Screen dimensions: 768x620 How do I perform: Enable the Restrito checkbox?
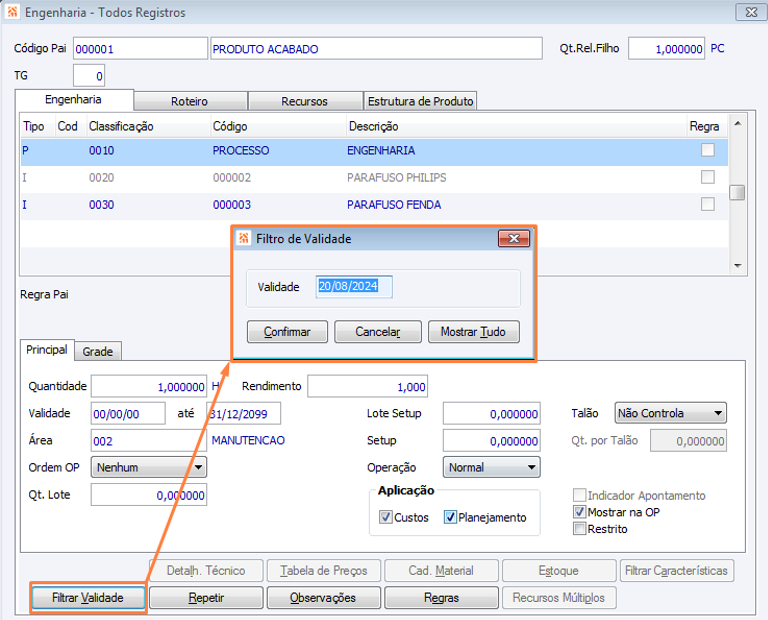click(x=579, y=528)
